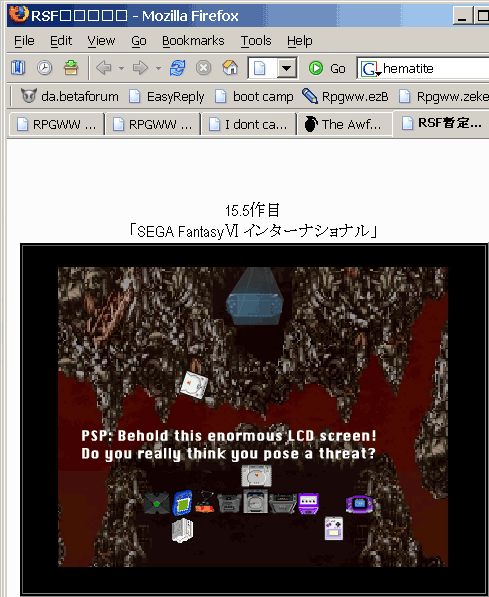The image size is (489, 597).
Task: Expand the back history dropdown arrow
Action: (121, 69)
